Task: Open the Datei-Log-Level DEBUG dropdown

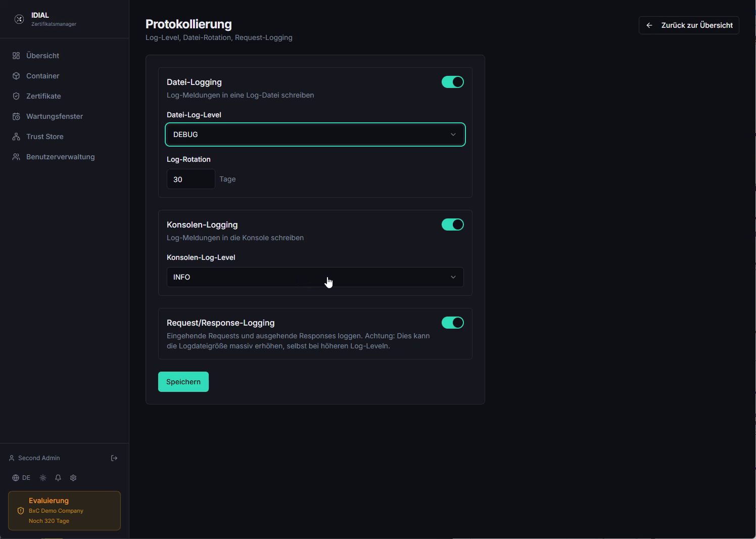Action: click(x=315, y=134)
